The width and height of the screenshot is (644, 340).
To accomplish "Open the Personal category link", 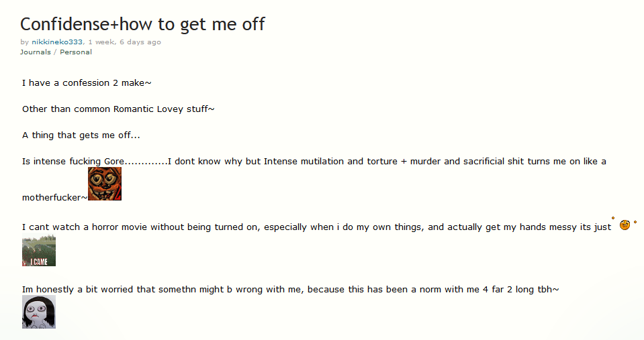I will tap(76, 52).
